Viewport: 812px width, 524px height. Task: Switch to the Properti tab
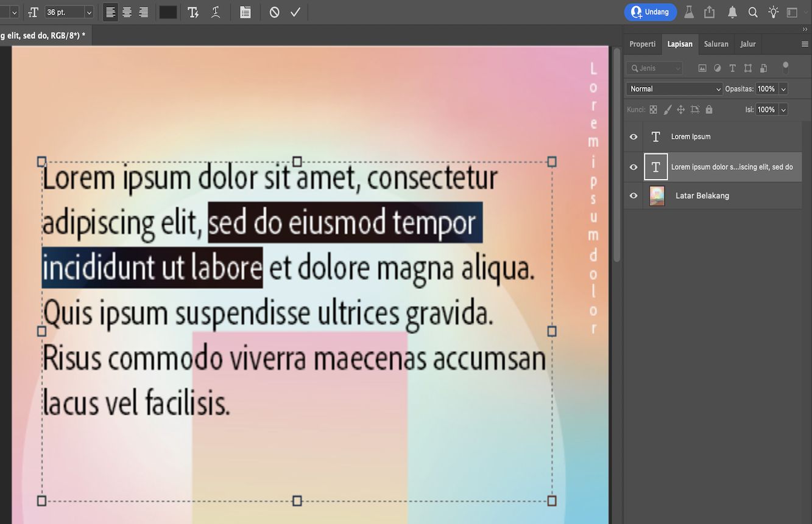point(643,44)
